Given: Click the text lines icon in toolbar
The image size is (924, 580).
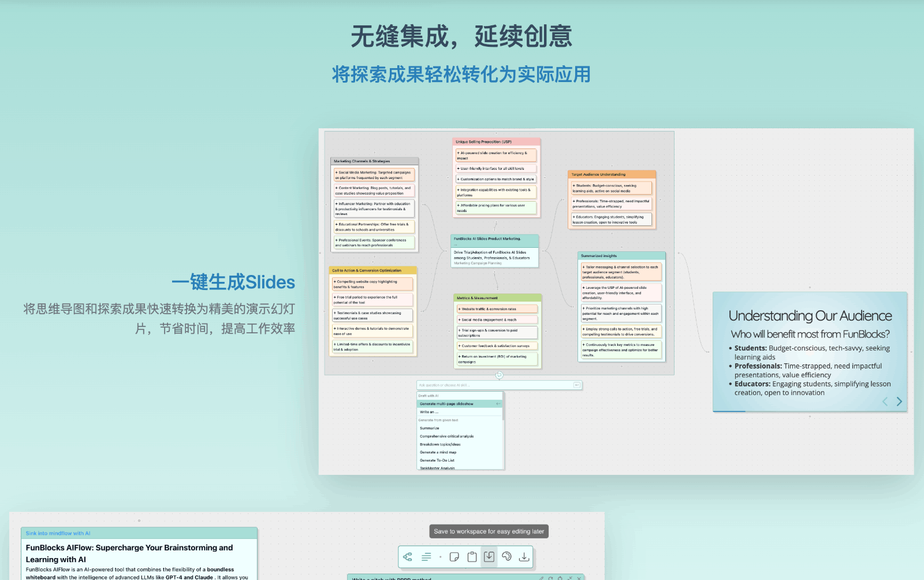Looking at the screenshot, I should pyautogui.click(x=426, y=557).
